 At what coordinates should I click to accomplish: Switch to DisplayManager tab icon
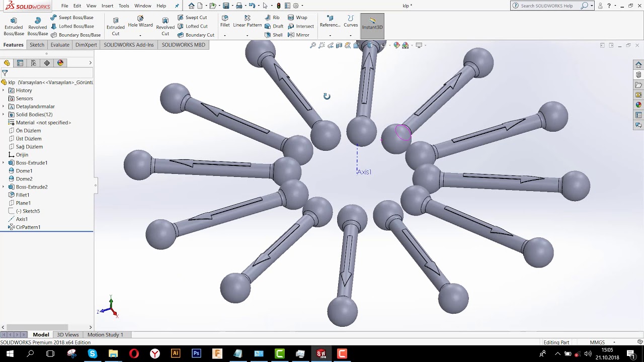(60, 63)
